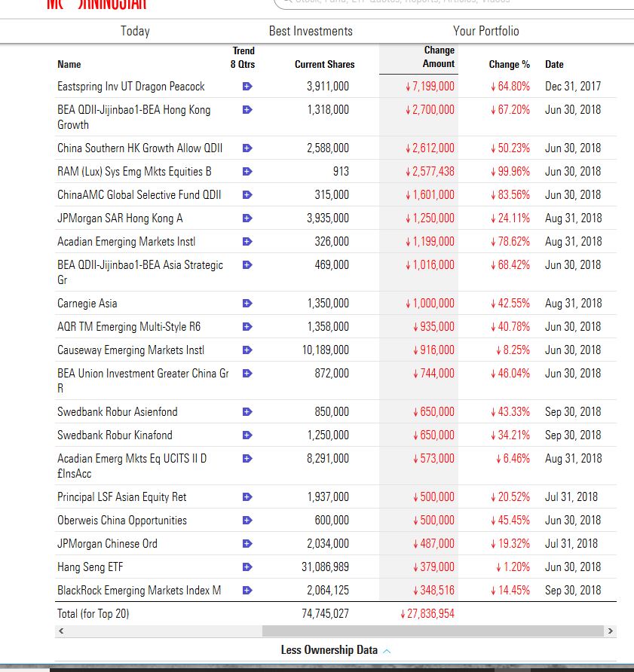Open Acadian Emerging Markets Instl fund link
Viewport: 634px width, 672px height.
[x=126, y=242]
